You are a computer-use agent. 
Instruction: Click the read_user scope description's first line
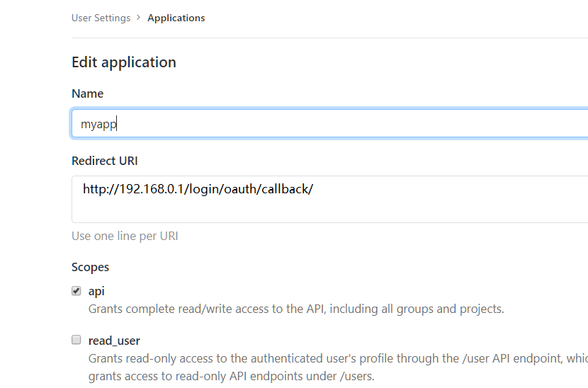333,358
